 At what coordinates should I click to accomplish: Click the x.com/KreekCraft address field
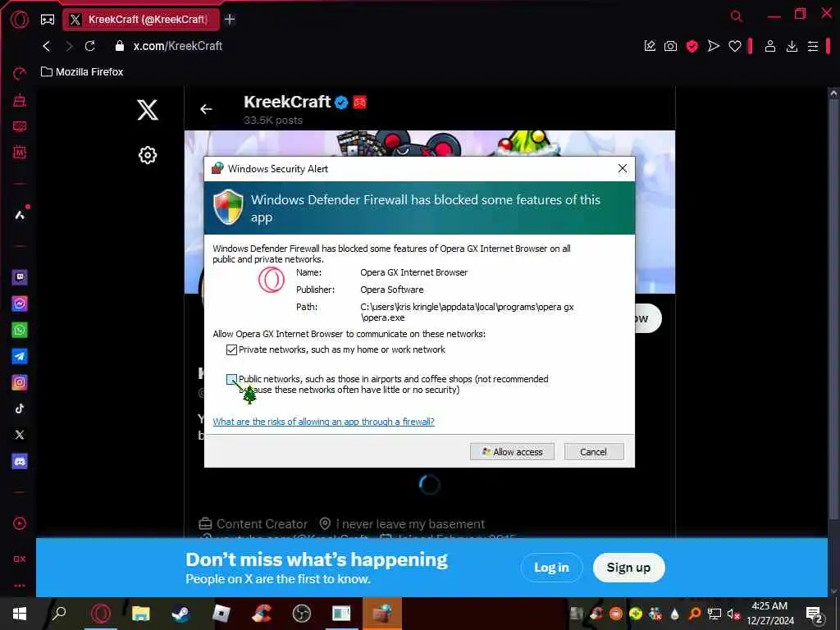(x=178, y=46)
